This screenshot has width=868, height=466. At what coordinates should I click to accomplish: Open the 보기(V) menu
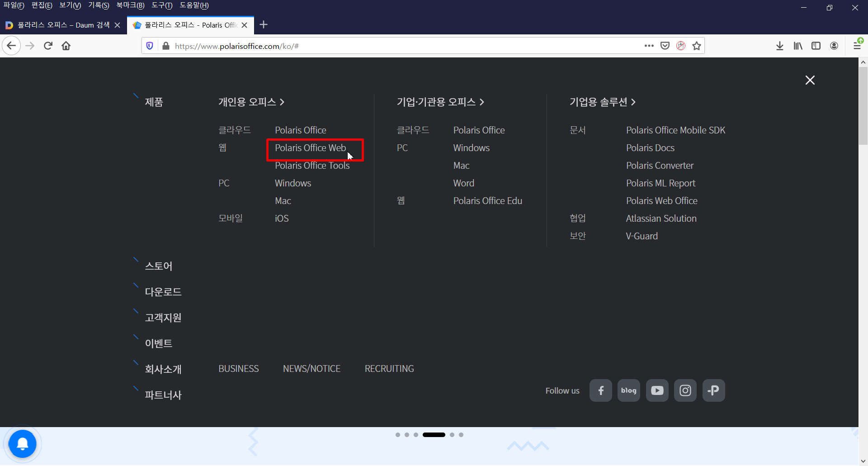pyautogui.click(x=70, y=5)
